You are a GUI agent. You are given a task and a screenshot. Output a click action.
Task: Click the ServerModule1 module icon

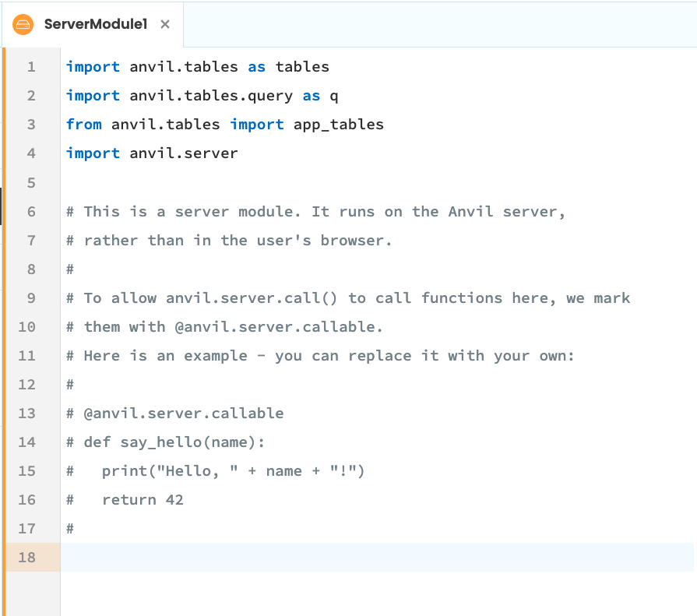tap(22, 24)
